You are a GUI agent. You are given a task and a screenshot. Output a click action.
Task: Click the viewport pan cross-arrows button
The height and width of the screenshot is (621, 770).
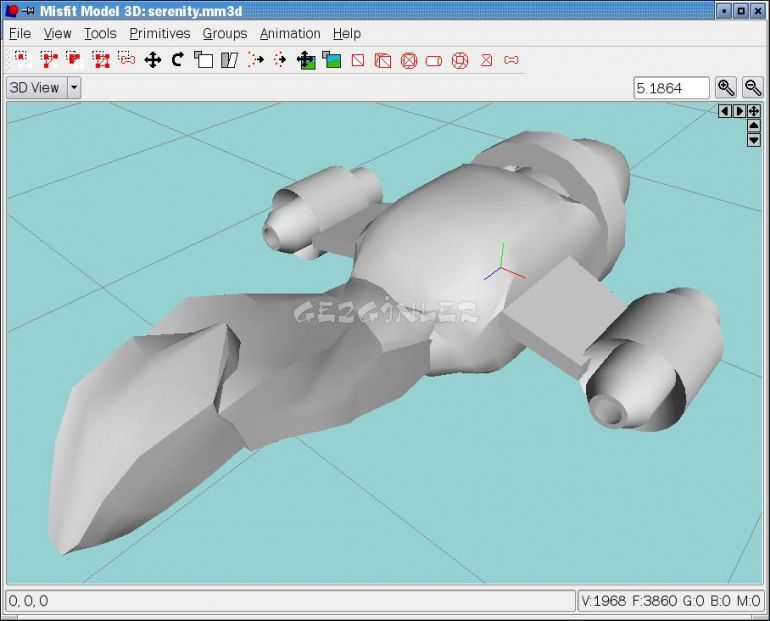coord(754,111)
